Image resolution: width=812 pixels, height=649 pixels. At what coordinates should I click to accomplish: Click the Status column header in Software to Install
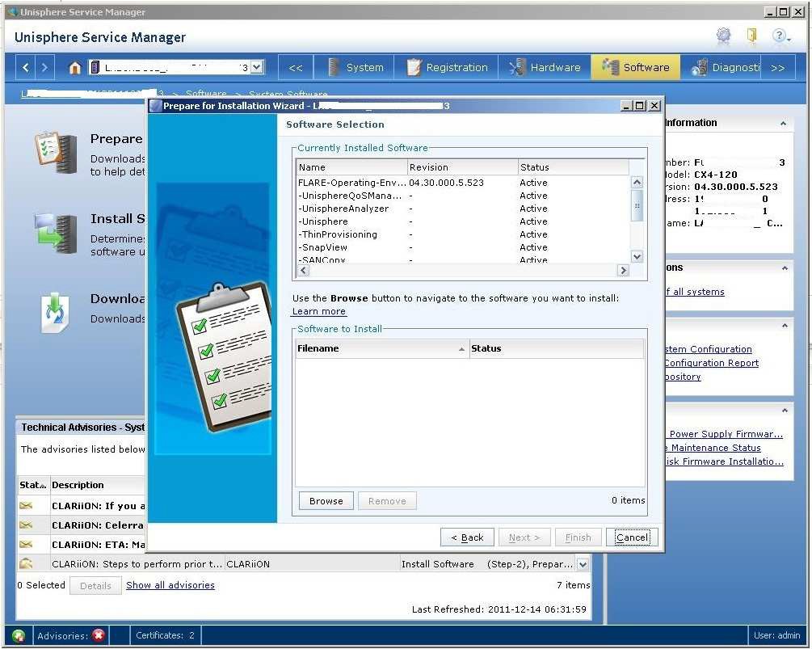click(x=556, y=348)
